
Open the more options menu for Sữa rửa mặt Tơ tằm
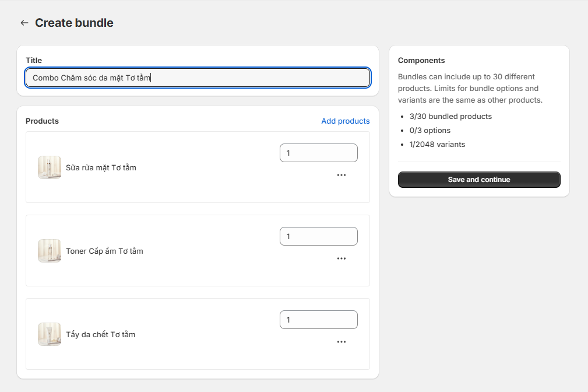[x=341, y=175]
